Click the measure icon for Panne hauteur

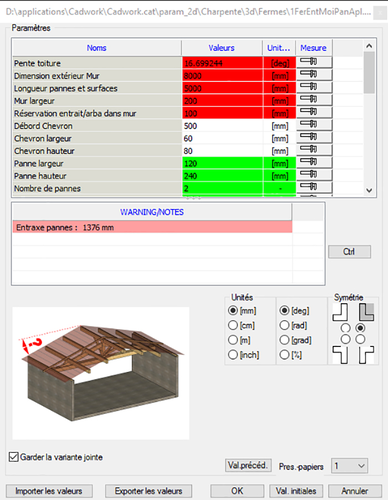(314, 175)
